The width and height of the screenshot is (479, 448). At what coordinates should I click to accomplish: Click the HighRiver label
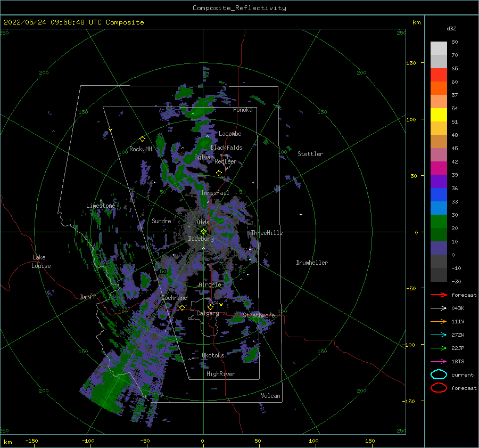(x=221, y=374)
